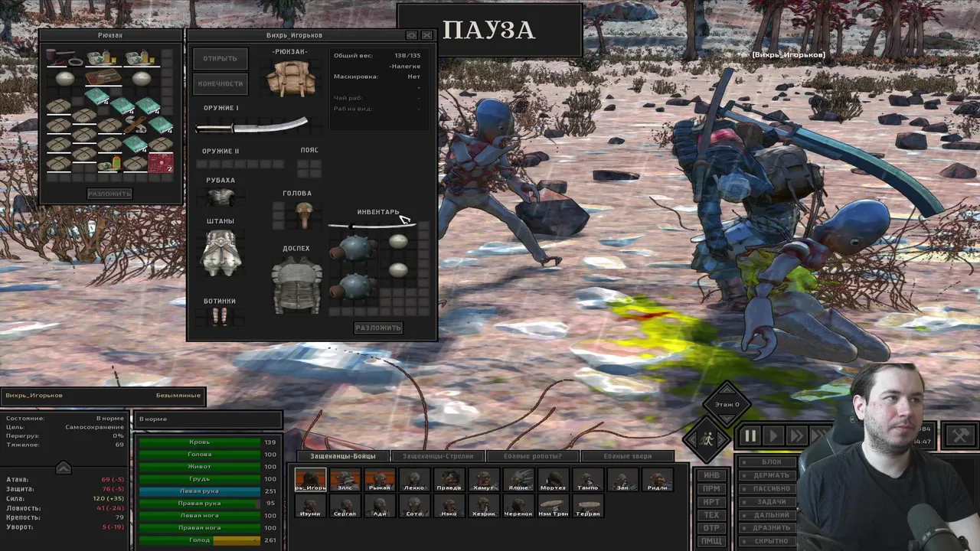Select character portrait Рыжая
The height and width of the screenshot is (551, 980).
tap(379, 480)
